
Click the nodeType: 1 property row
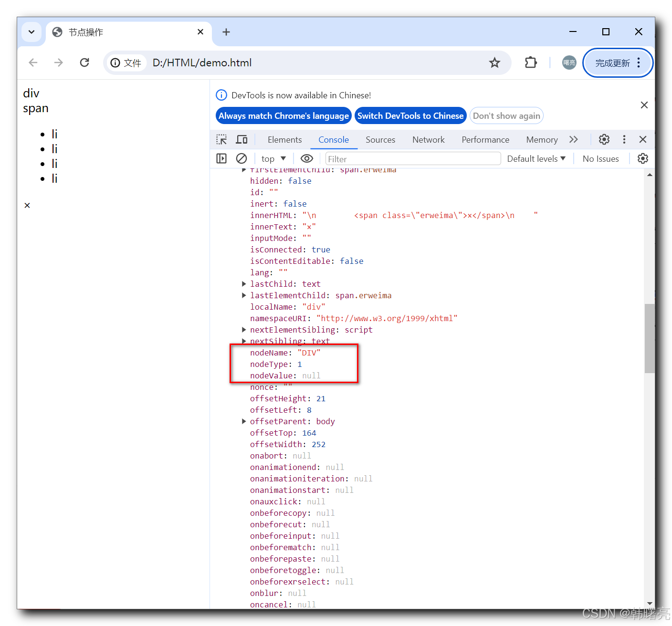click(x=276, y=364)
